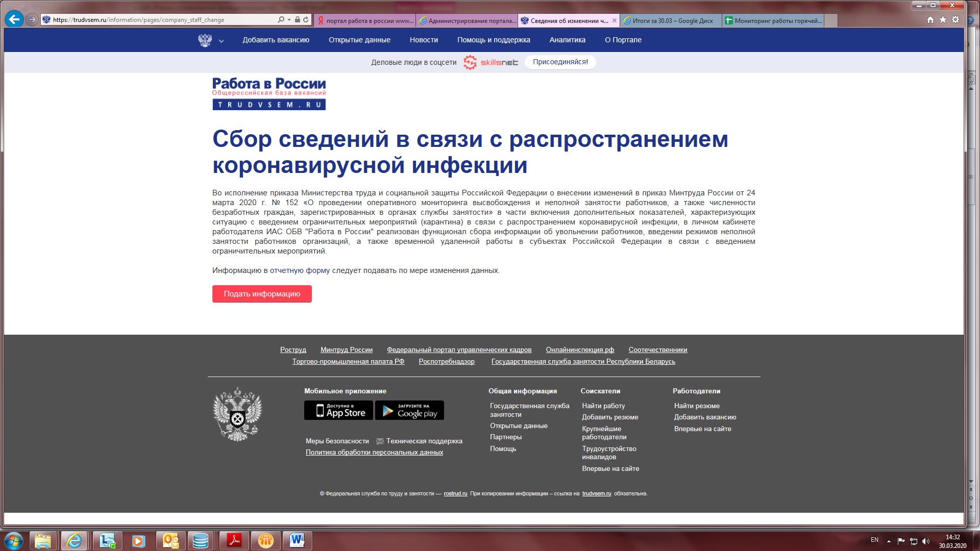Open Трудоустройство инвалидов link

609,453
